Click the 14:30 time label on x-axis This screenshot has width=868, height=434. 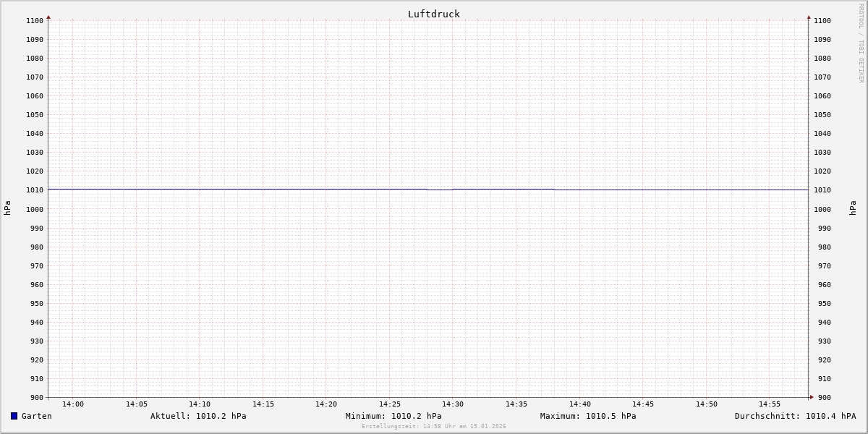pos(453,404)
